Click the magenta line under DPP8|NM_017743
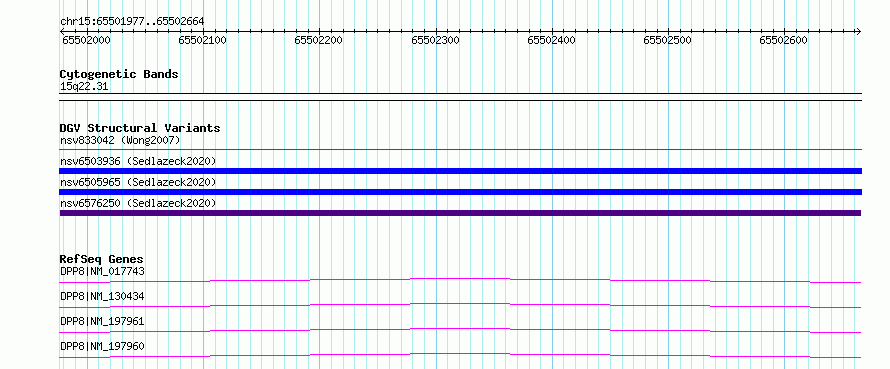Image resolution: width=890 pixels, height=369 pixels. pyautogui.click(x=460, y=280)
